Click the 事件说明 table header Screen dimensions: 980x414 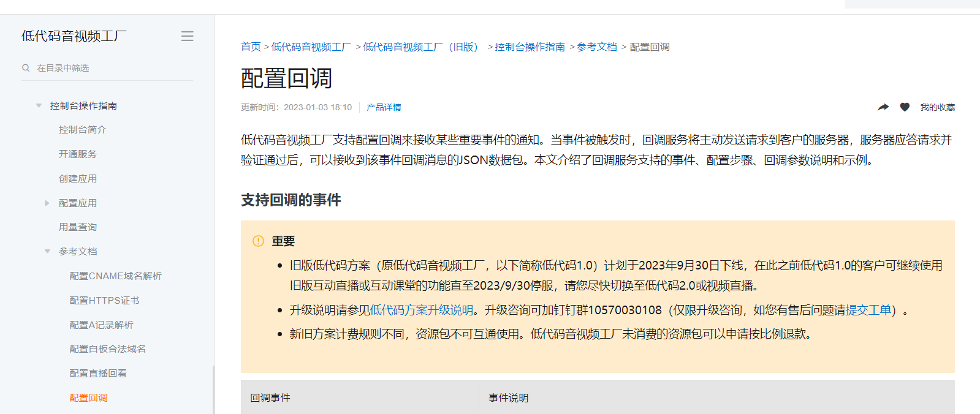(508, 398)
